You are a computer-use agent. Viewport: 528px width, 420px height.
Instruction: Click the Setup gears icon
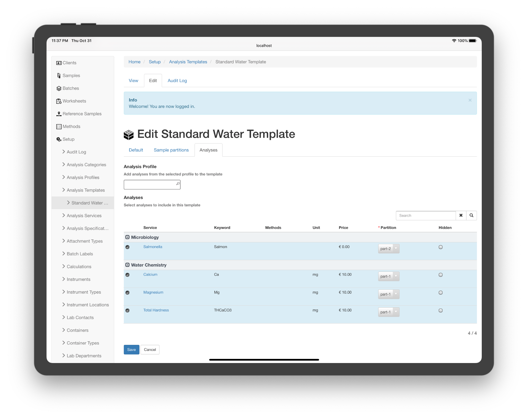[59, 140]
